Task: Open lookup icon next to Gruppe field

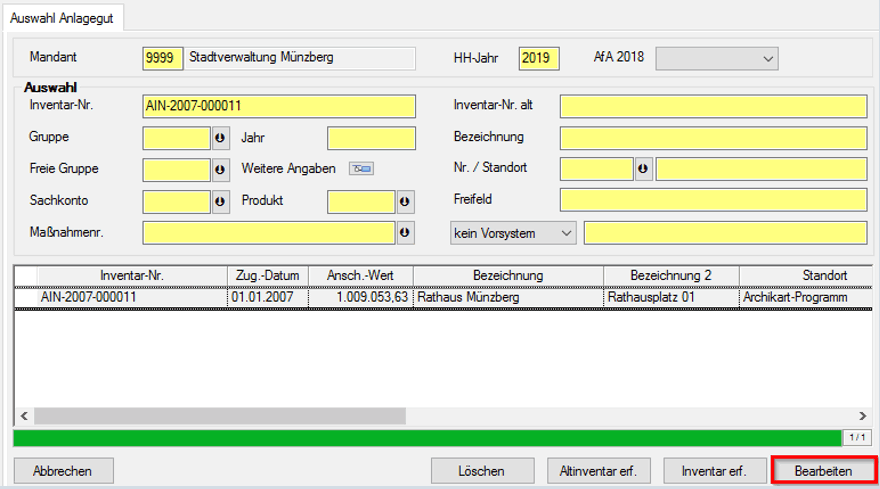Action: coord(221,138)
